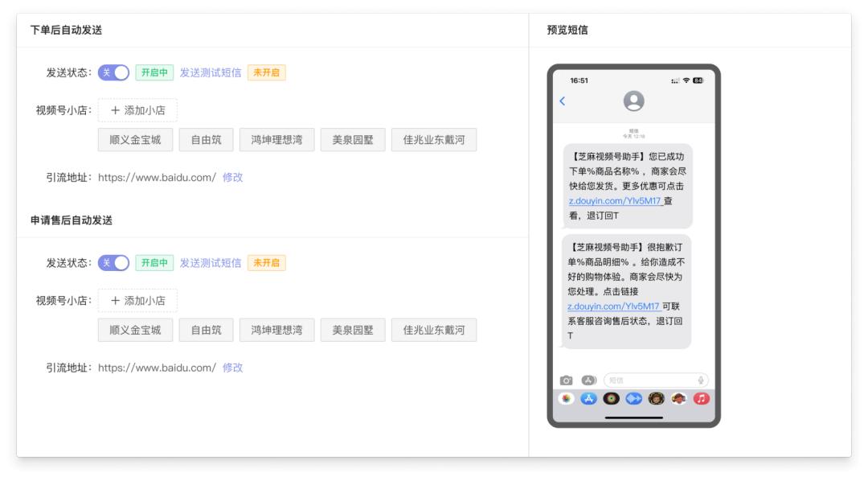
Task: Tap the microphone icon in the SMS input
Action: point(701,380)
